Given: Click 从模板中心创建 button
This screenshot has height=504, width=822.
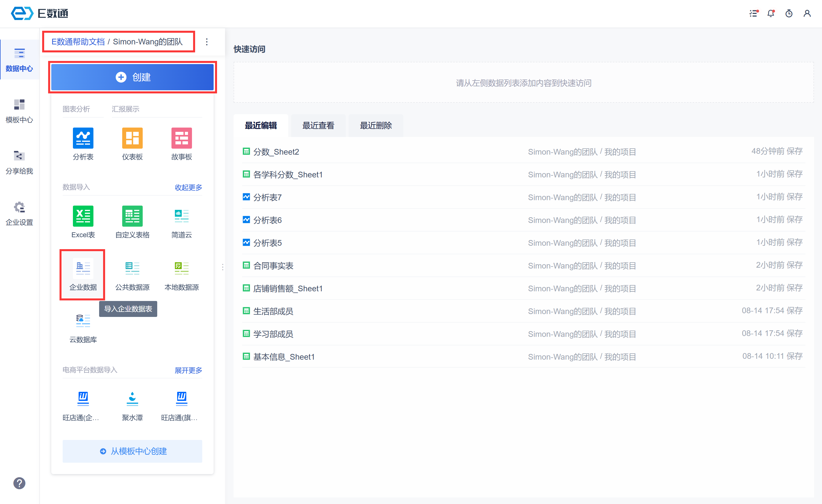Looking at the screenshot, I should point(132,451).
